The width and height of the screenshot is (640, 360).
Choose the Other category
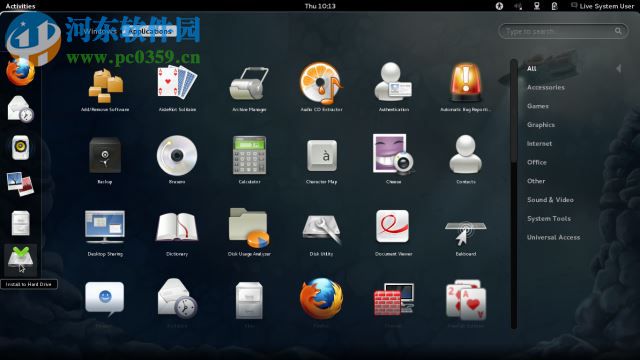point(536,181)
